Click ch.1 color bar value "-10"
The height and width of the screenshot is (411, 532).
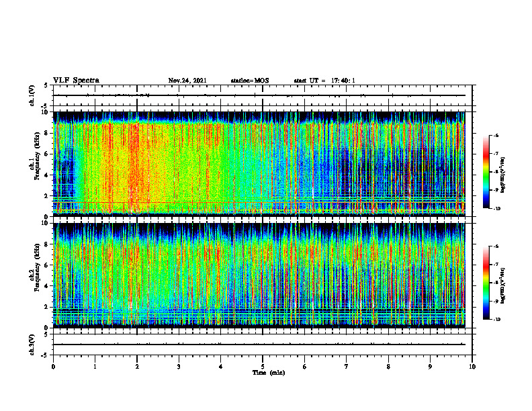(x=496, y=209)
